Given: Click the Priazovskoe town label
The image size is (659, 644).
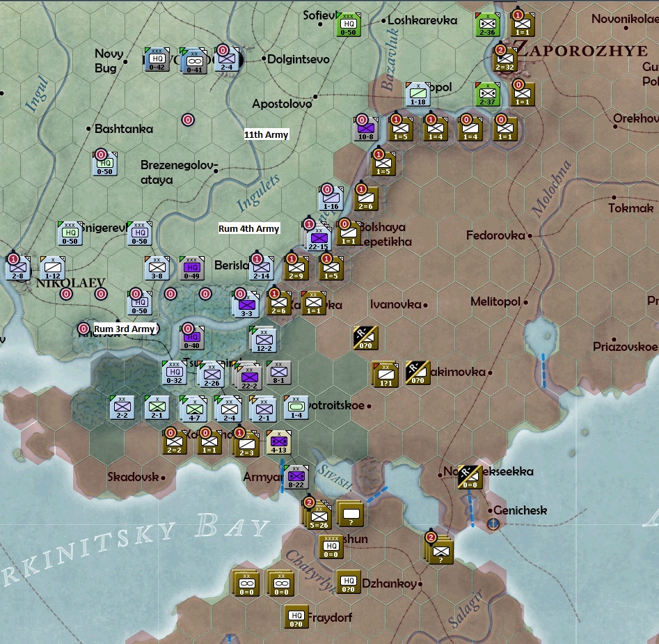Looking at the screenshot, I should [x=625, y=347].
